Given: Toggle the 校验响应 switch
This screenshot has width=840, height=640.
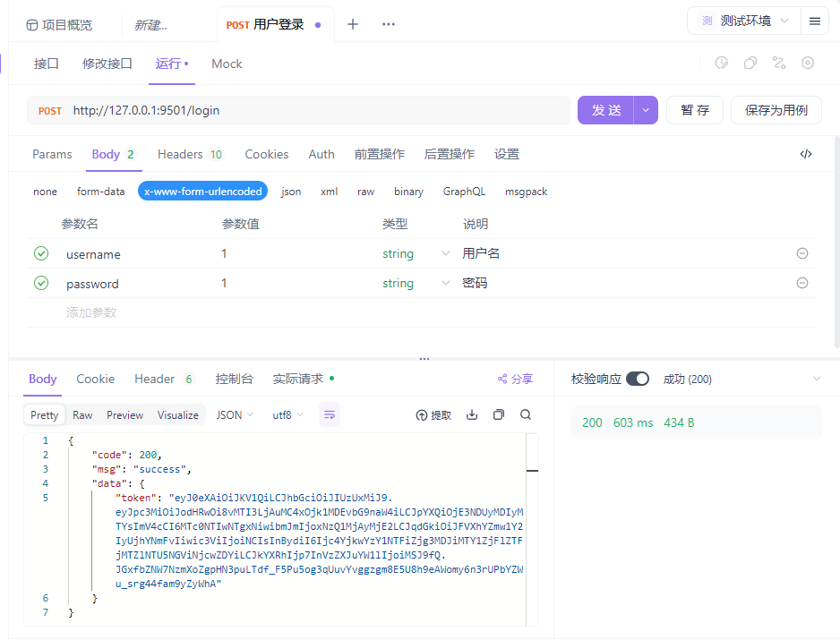Looking at the screenshot, I should (638, 380).
